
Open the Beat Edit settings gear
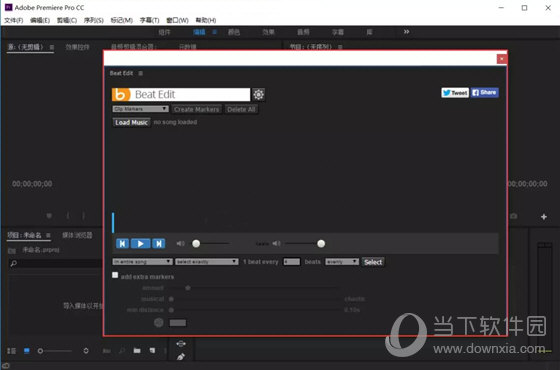pyautogui.click(x=259, y=94)
